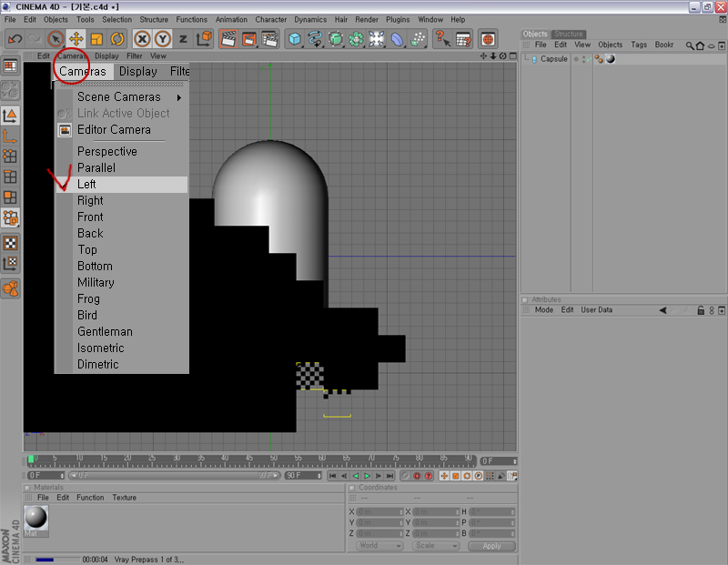Viewport: 728px width, 565px height.
Task: Render the active view clapperboard icon
Action: 228,39
